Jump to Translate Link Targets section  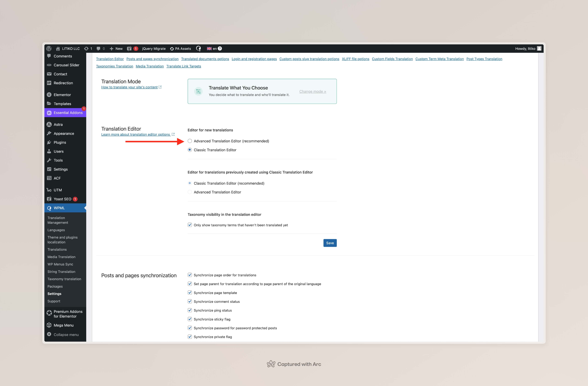click(x=184, y=66)
